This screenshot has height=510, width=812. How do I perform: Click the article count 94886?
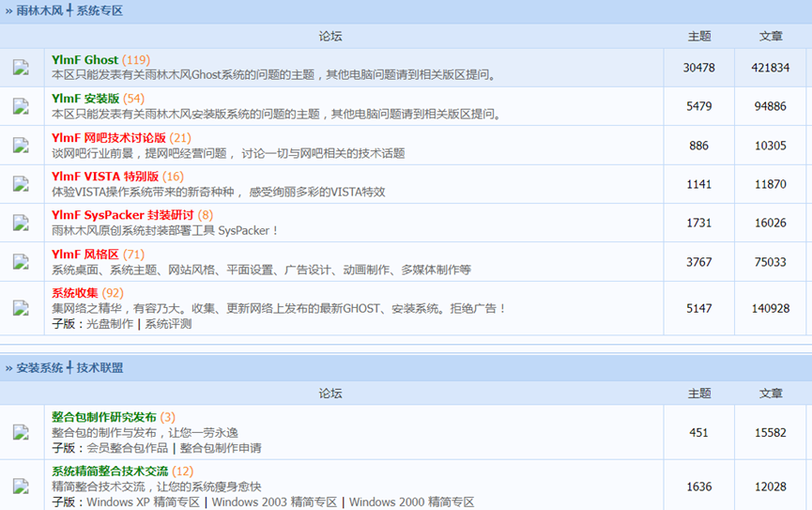tap(771, 106)
